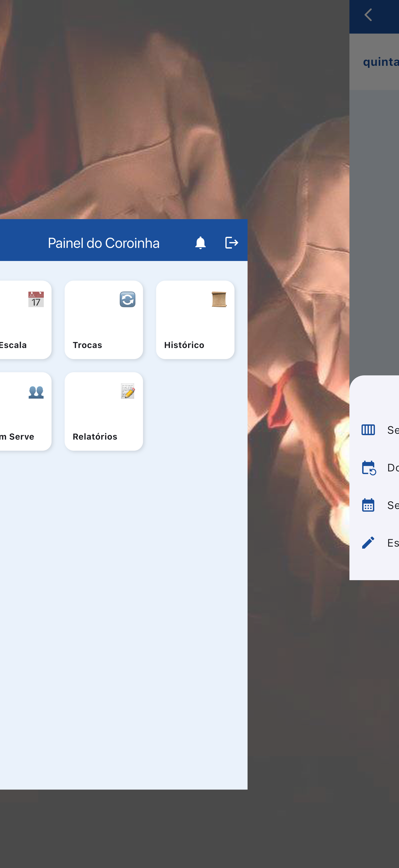Select the month calendar grid icon
Viewport: 399px width, 868px height.
click(368, 505)
